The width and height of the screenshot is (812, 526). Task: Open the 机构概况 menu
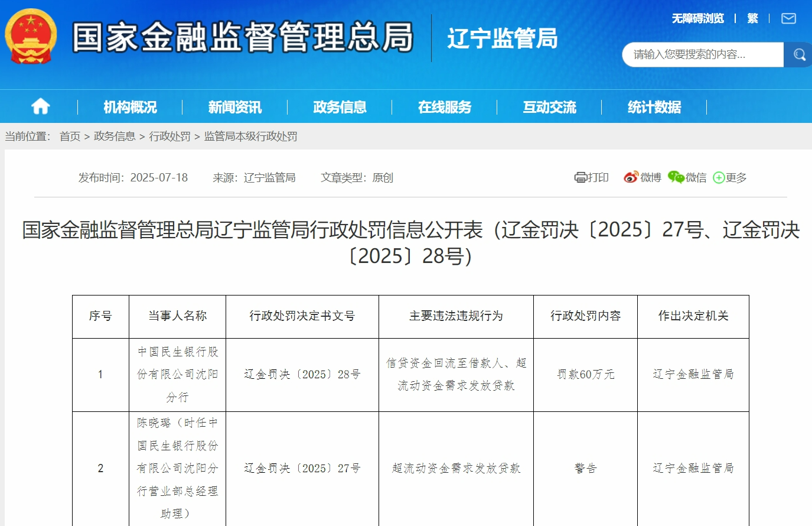click(x=130, y=107)
